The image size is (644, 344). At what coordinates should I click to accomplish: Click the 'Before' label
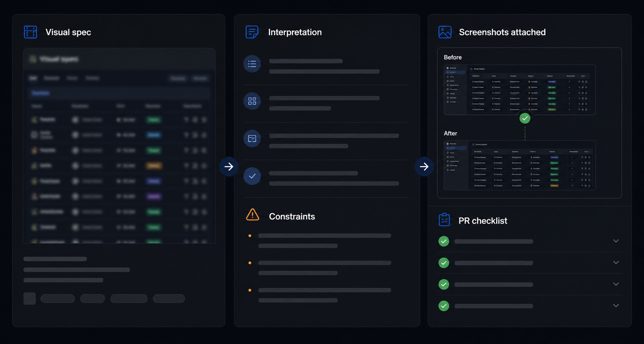pyautogui.click(x=453, y=57)
